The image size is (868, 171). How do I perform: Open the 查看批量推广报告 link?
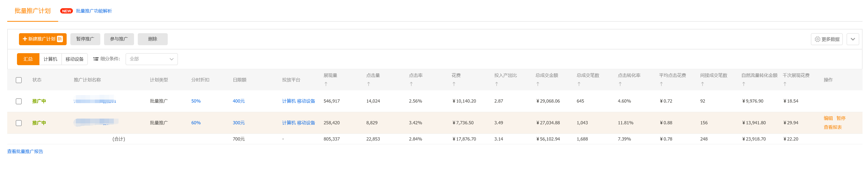coord(25,152)
